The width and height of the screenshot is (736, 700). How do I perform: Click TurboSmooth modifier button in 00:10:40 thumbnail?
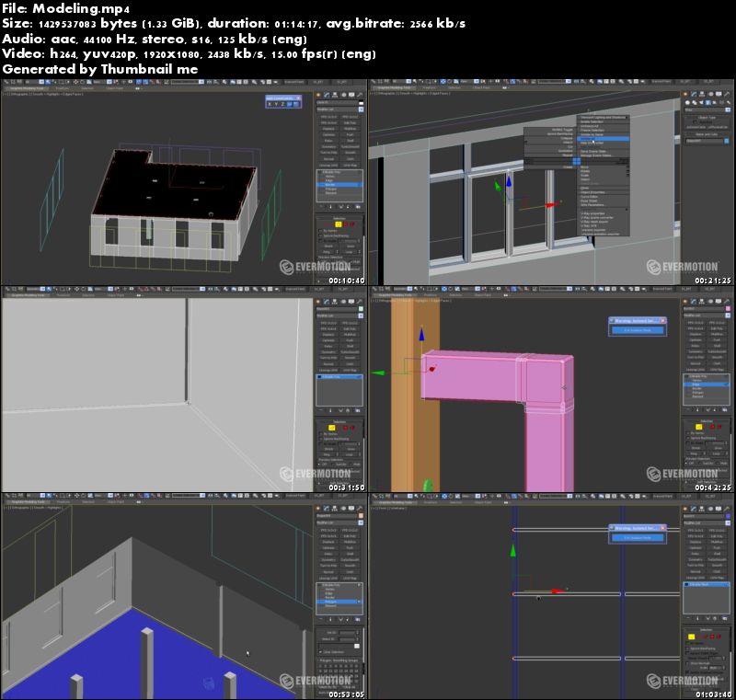coord(351,146)
